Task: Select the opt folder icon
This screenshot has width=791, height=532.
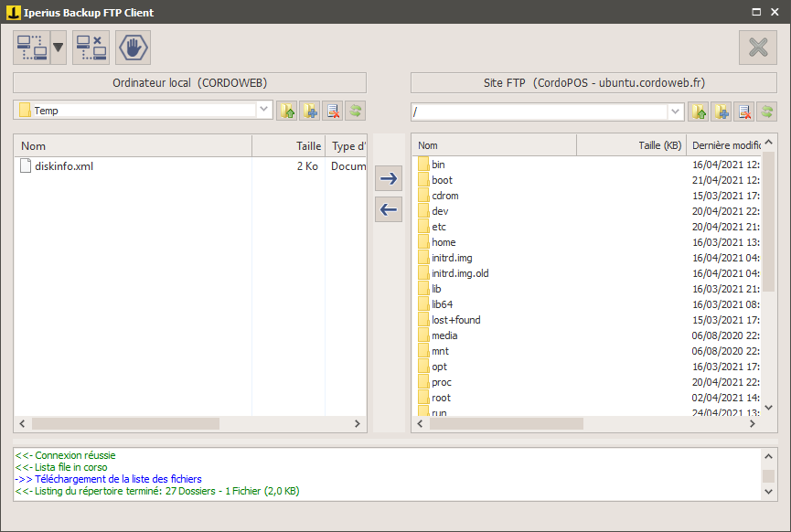Action: tap(423, 367)
